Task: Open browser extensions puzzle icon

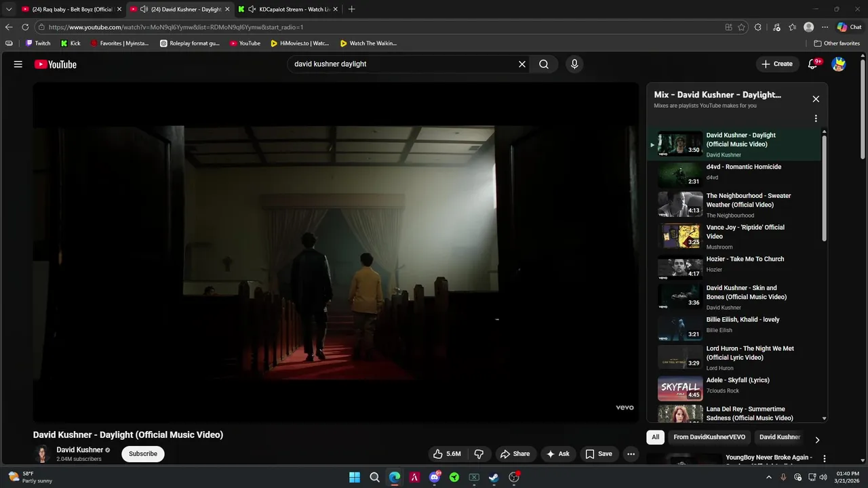Action: [758, 27]
